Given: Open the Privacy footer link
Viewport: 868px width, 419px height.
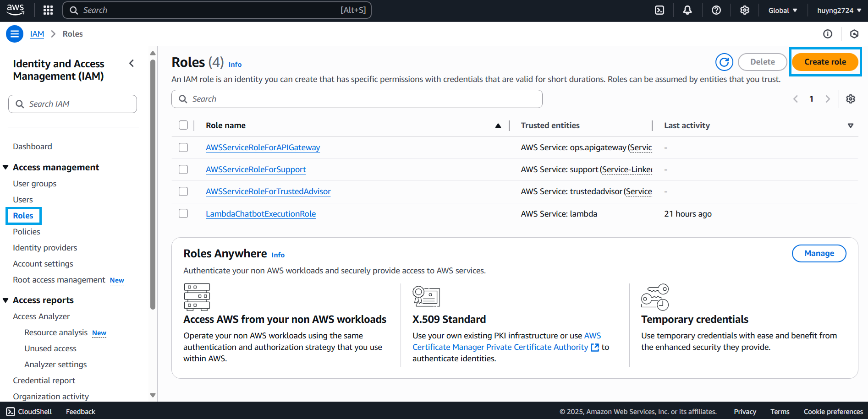Looking at the screenshot, I should point(745,412).
